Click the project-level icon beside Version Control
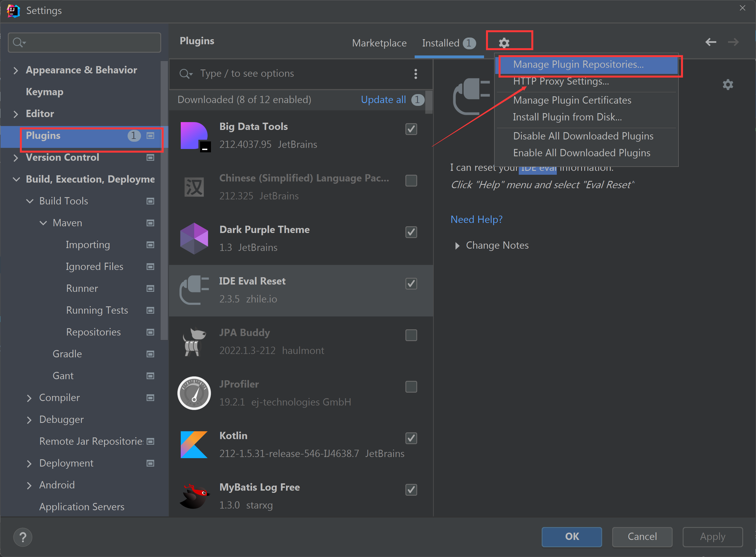Viewport: 756px width, 557px height. 150,157
